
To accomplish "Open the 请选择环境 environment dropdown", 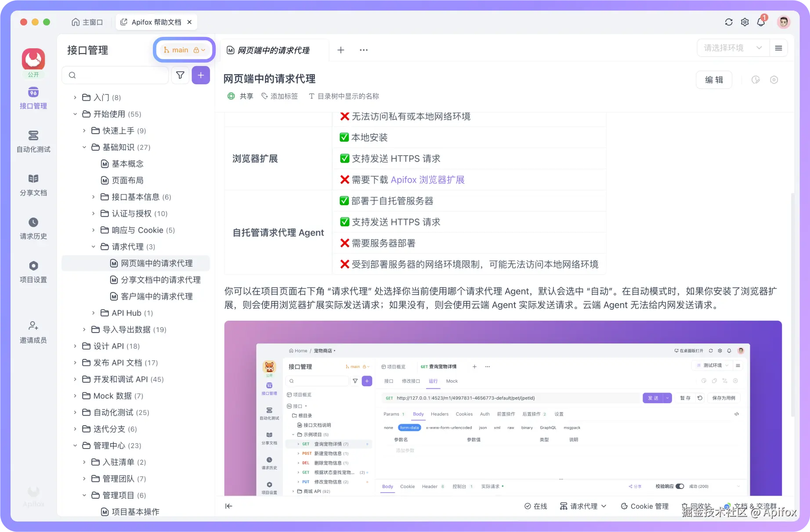I will [x=733, y=47].
